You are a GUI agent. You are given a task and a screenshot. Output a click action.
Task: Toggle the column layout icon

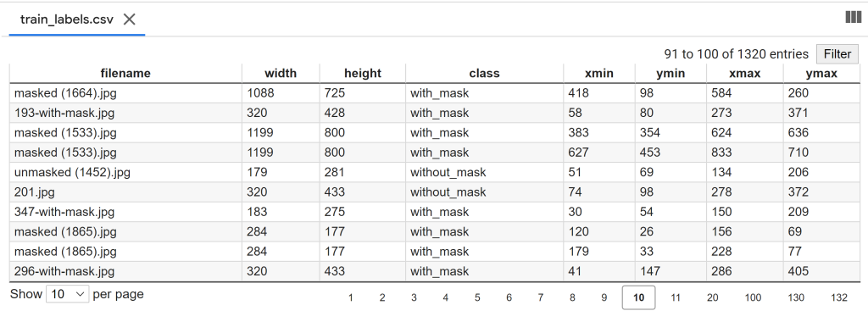(x=853, y=18)
